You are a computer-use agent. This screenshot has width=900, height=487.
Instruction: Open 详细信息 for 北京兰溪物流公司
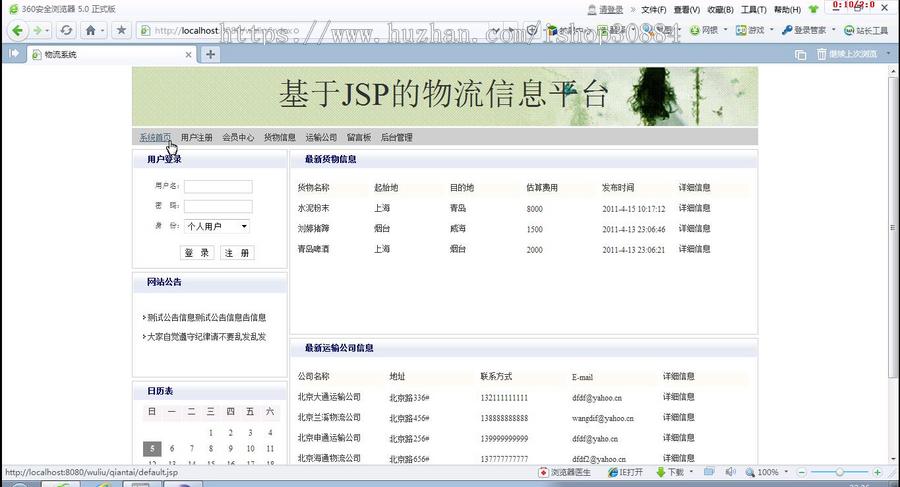tap(679, 418)
